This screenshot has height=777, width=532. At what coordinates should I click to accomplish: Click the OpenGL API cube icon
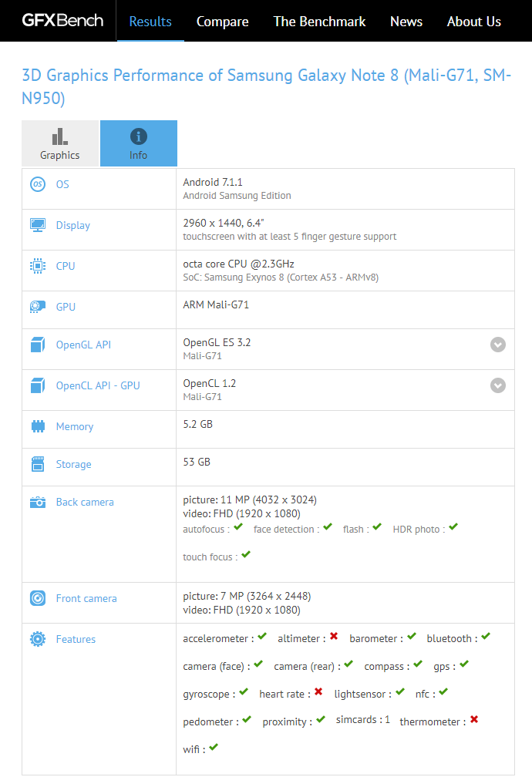38,345
